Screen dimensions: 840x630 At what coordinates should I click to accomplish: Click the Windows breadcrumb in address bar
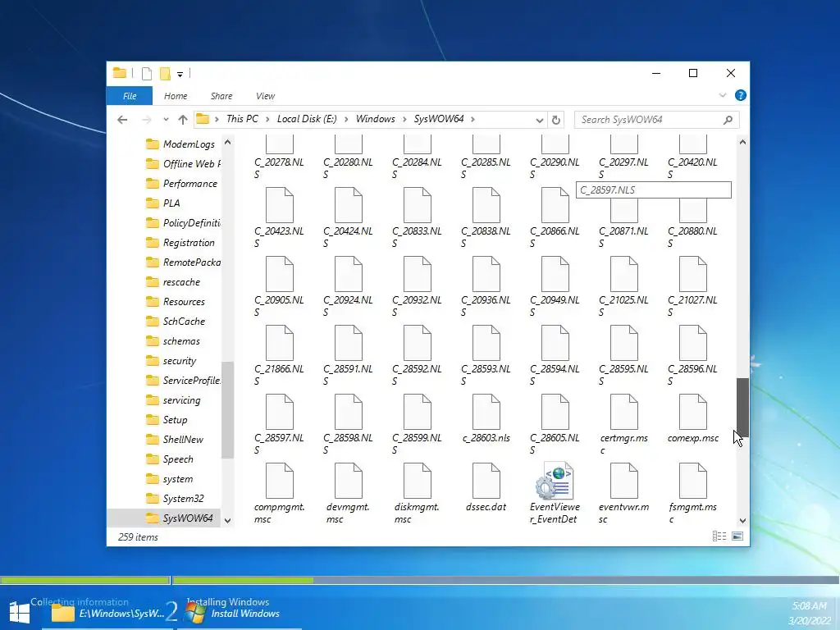(375, 119)
